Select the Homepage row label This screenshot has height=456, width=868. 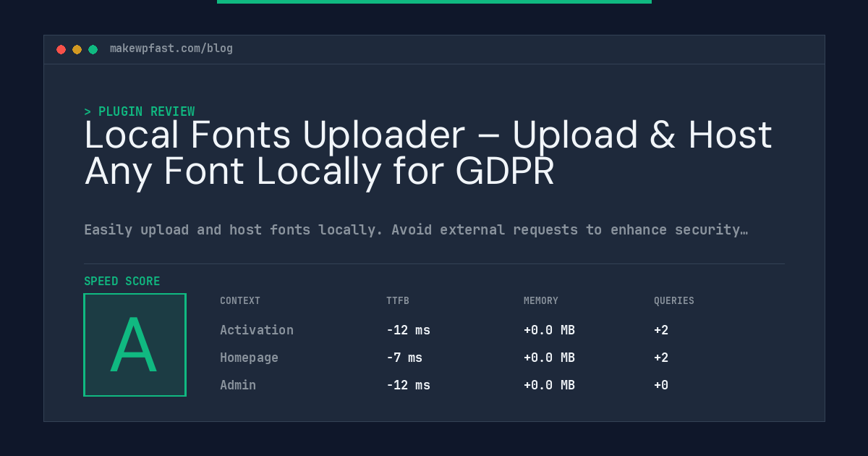click(249, 358)
